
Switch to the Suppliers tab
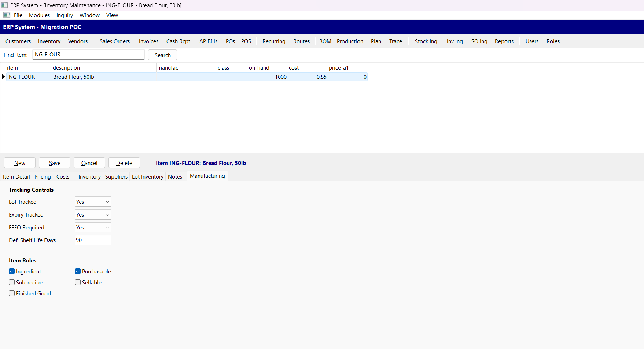(x=116, y=176)
